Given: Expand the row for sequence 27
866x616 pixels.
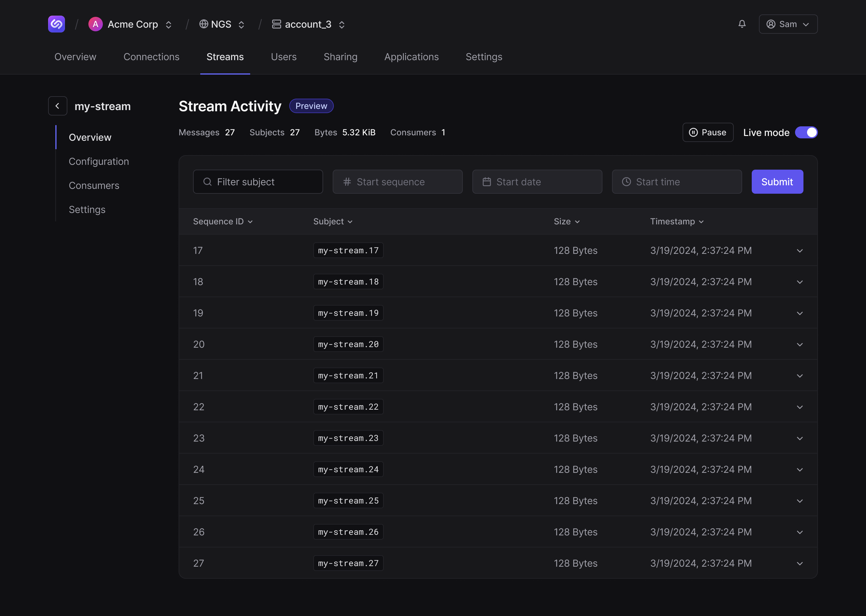Looking at the screenshot, I should pos(800,563).
